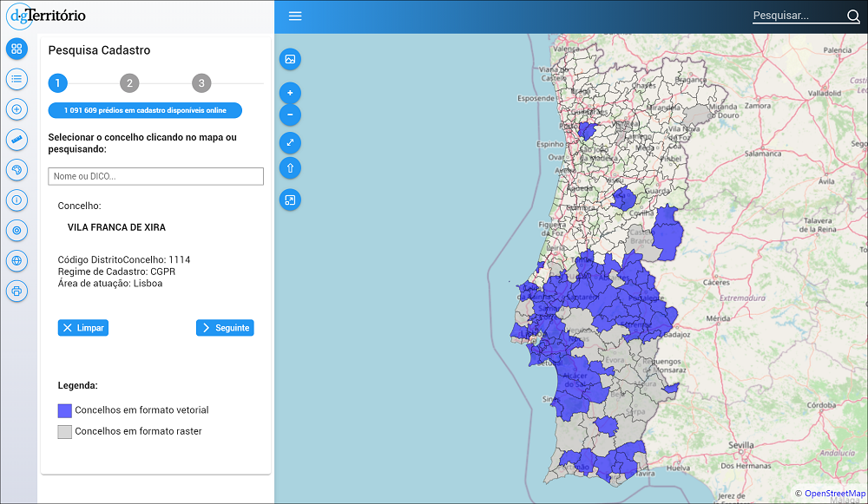
Task: Zoom in the map with plus button
Action: coord(290,92)
